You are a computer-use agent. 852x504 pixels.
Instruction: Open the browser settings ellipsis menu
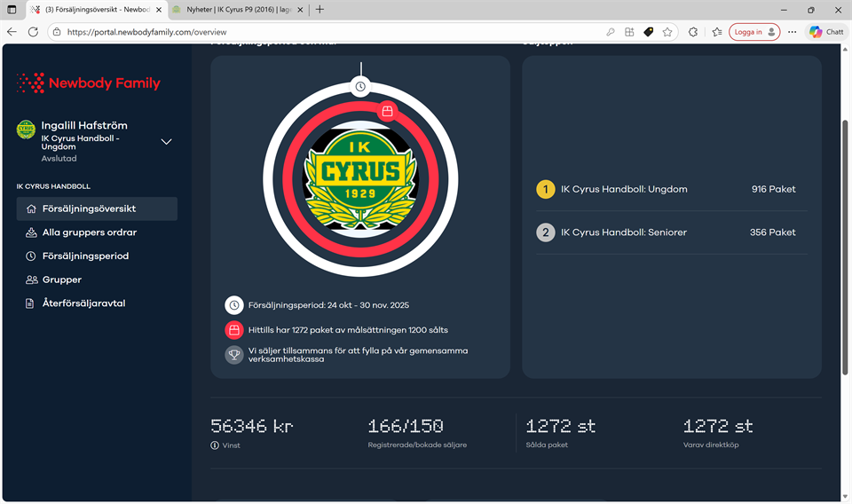[793, 32]
